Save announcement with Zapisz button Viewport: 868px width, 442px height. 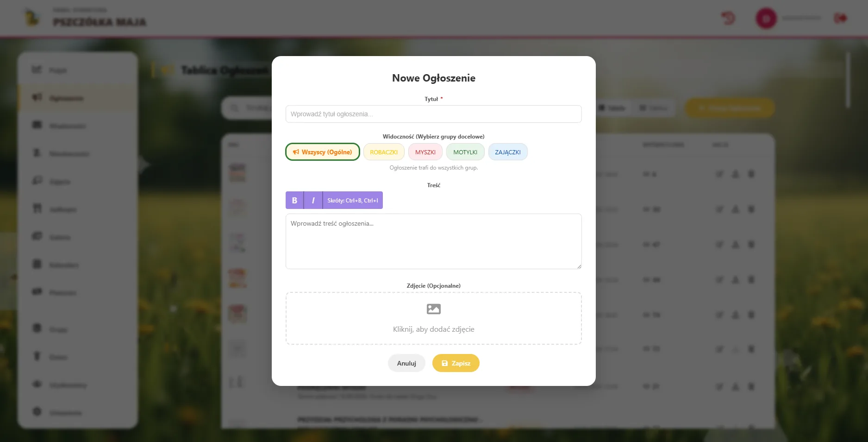click(x=456, y=363)
